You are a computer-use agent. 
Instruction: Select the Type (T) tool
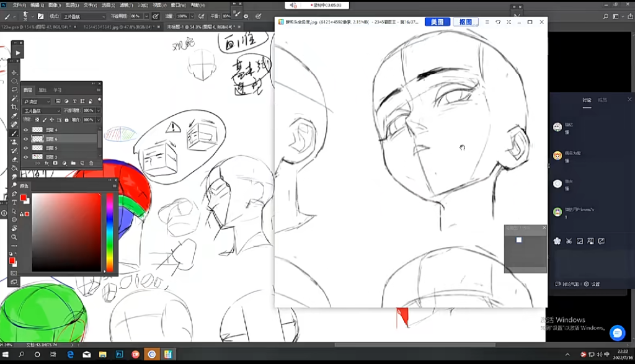pos(14,202)
